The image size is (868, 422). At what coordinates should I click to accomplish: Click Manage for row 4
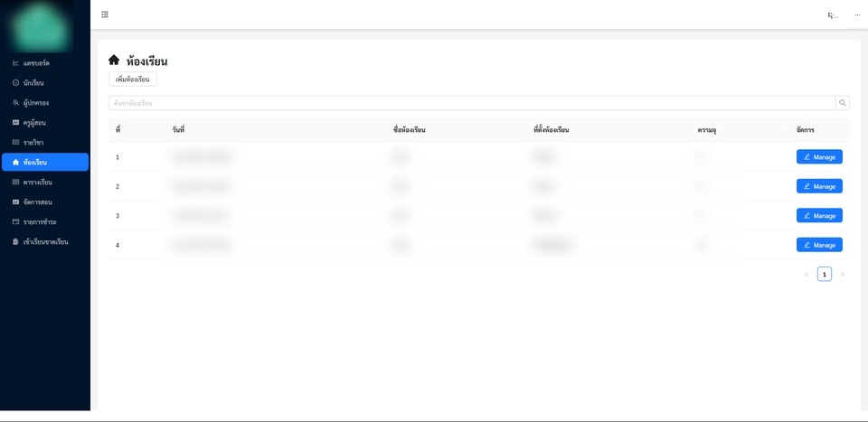click(x=819, y=245)
